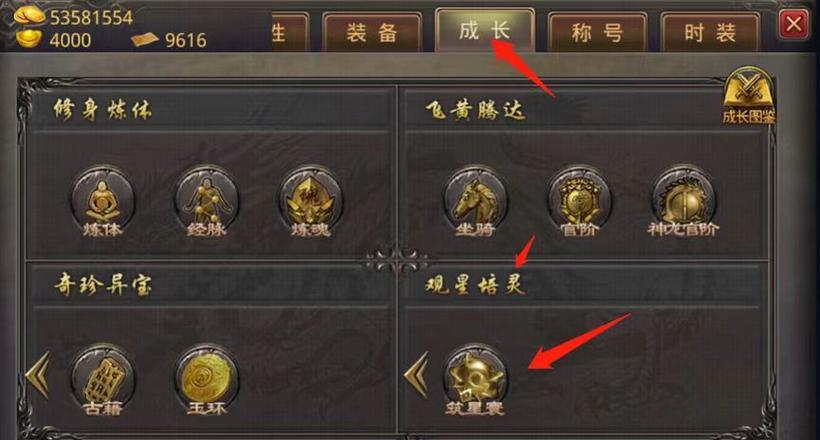Expand left arrow in 奇珍异宝 section
This screenshot has height=440, width=820.
tap(38, 375)
